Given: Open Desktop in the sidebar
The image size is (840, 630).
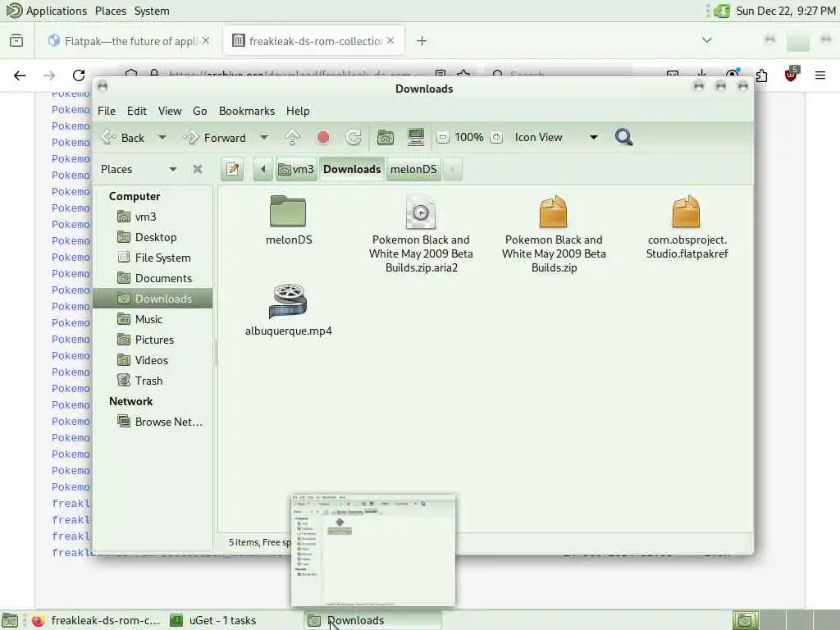Looking at the screenshot, I should [153, 237].
